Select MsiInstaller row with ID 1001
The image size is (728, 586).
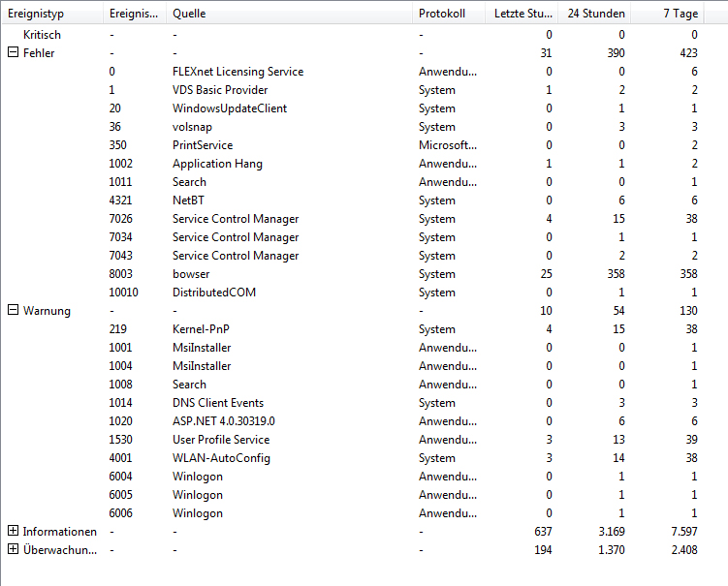tap(353, 348)
